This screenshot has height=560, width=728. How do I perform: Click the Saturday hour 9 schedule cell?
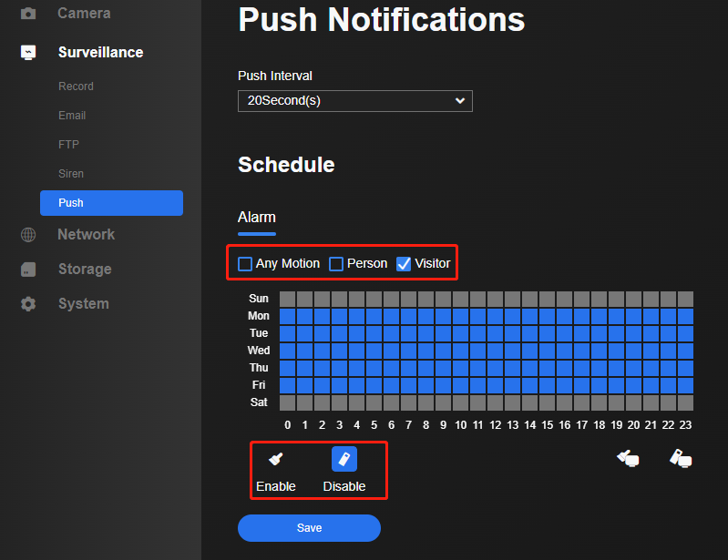coord(443,402)
